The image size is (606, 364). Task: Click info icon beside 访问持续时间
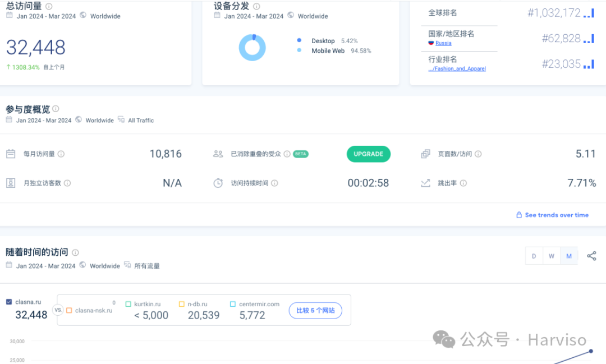click(274, 183)
